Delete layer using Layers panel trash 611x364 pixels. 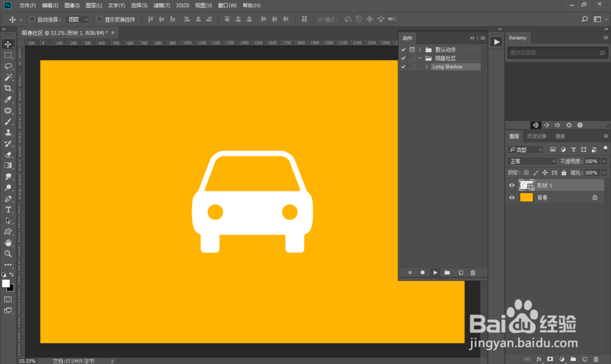click(595, 359)
